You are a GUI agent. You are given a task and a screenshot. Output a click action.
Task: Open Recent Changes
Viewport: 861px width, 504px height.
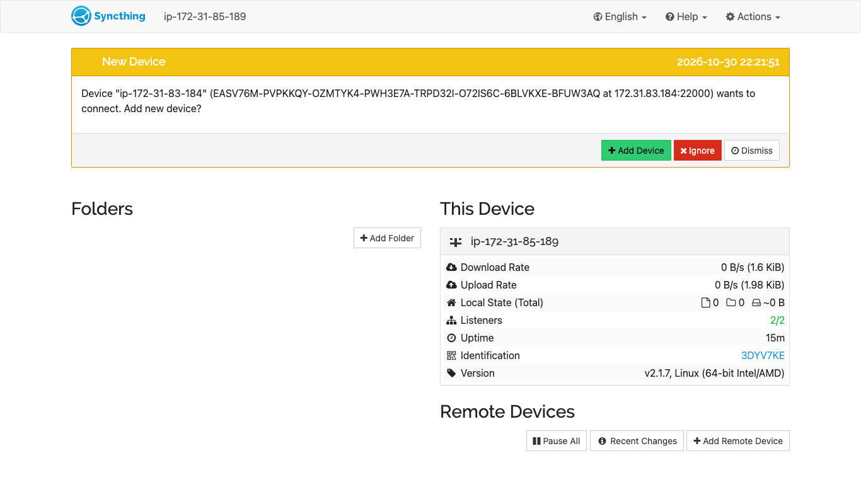637,441
